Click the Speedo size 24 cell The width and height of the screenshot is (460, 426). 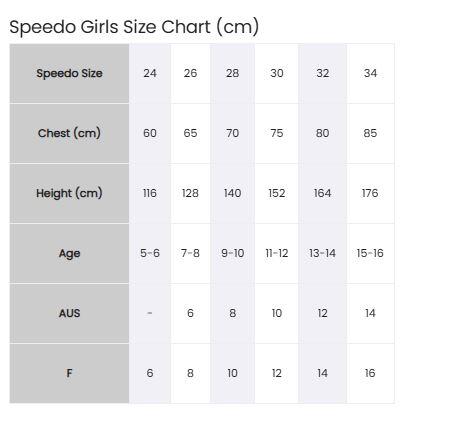pyautogui.click(x=150, y=73)
